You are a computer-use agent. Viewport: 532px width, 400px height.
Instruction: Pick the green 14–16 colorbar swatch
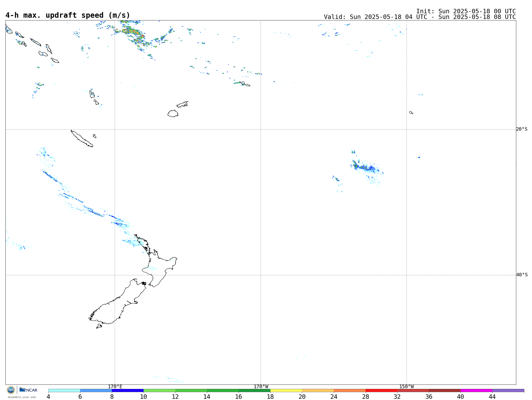223,391
